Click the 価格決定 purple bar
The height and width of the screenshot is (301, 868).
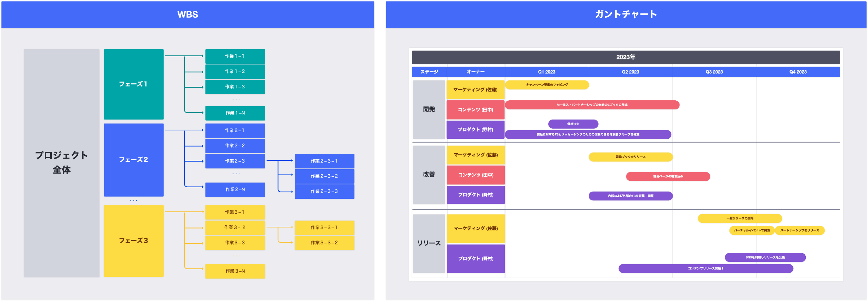click(573, 124)
